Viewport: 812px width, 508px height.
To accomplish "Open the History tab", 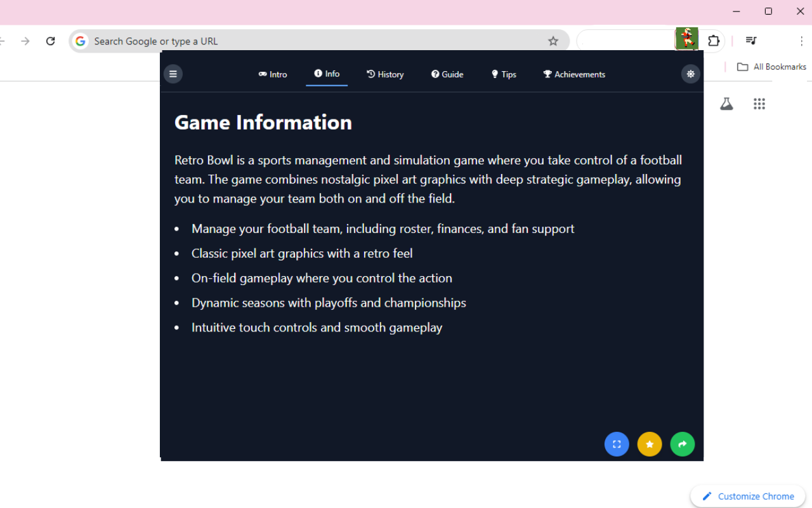I will pyautogui.click(x=385, y=74).
